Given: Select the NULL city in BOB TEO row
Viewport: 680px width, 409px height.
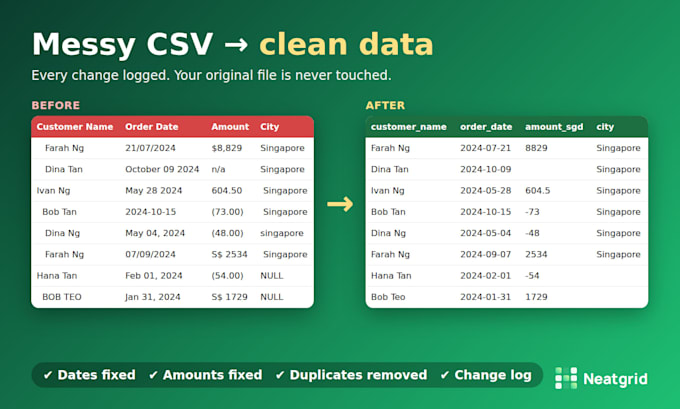Looking at the screenshot, I should [x=271, y=297].
